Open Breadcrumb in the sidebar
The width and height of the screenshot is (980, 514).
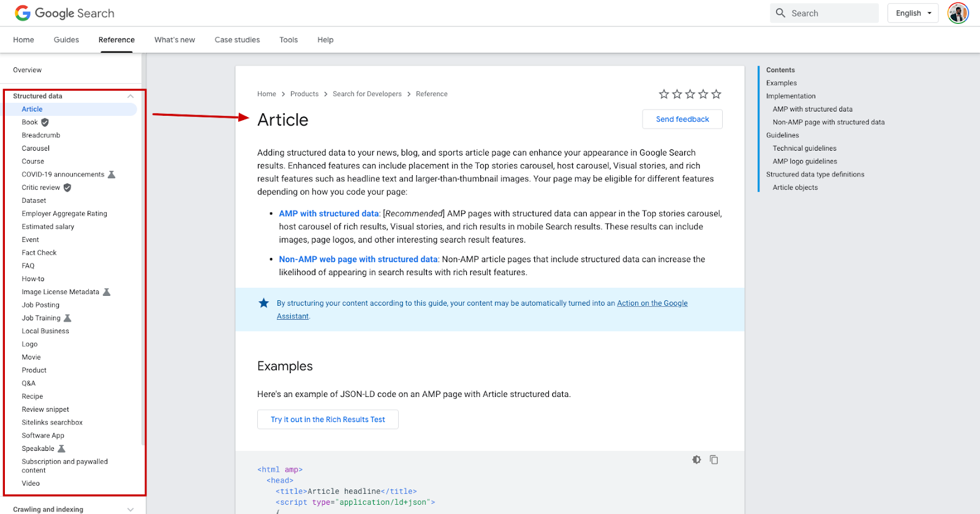pos(41,135)
